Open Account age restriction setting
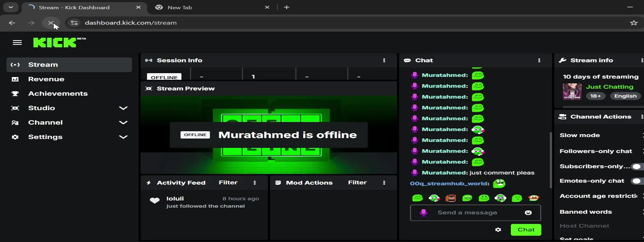This screenshot has width=644, height=242. click(x=598, y=196)
